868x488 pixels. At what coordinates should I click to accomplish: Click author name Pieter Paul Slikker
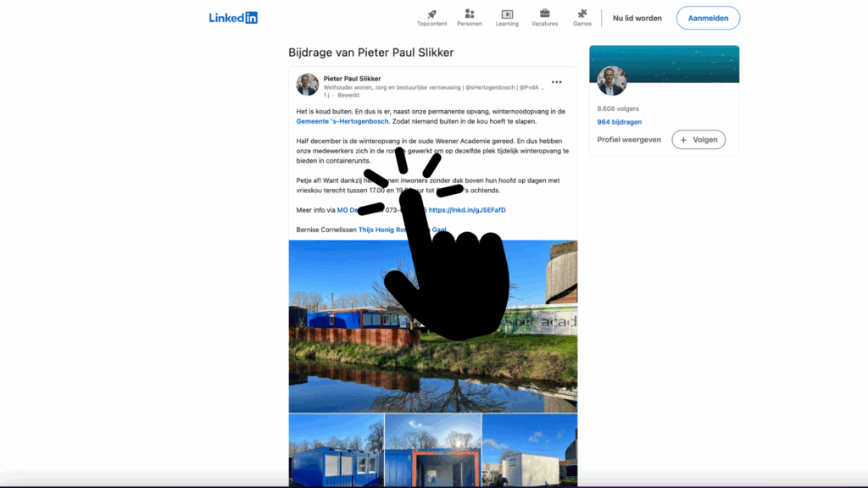click(x=352, y=79)
